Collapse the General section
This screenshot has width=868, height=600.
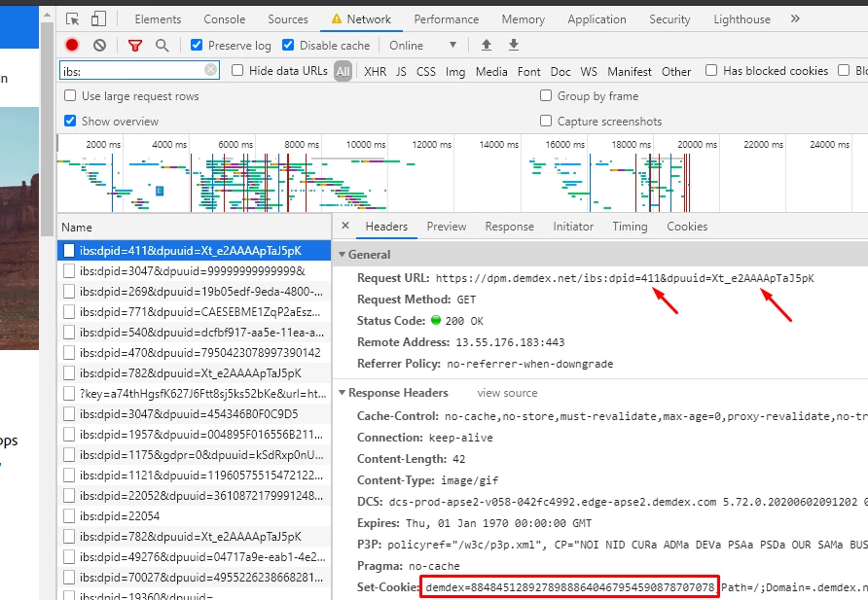click(x=343, y=255)
